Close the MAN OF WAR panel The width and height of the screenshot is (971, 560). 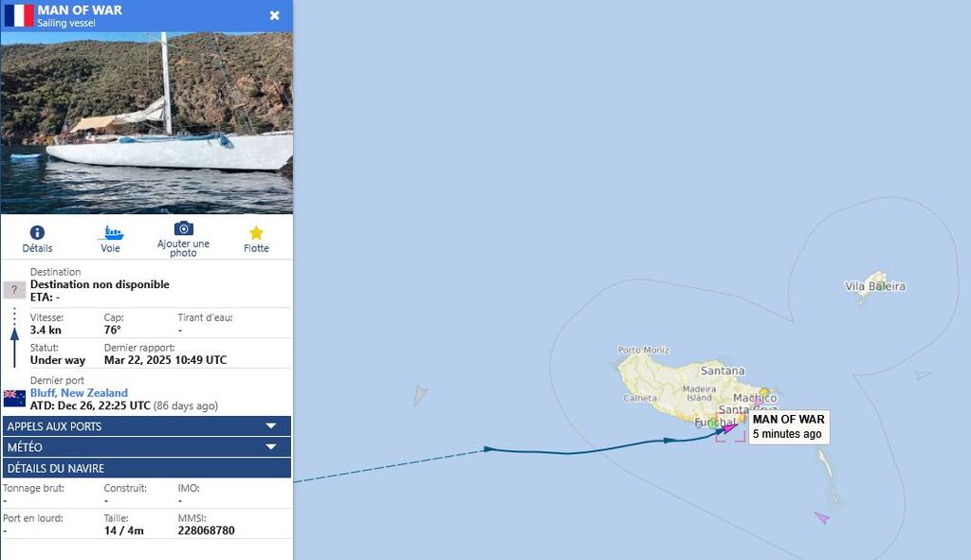point(274,15)
